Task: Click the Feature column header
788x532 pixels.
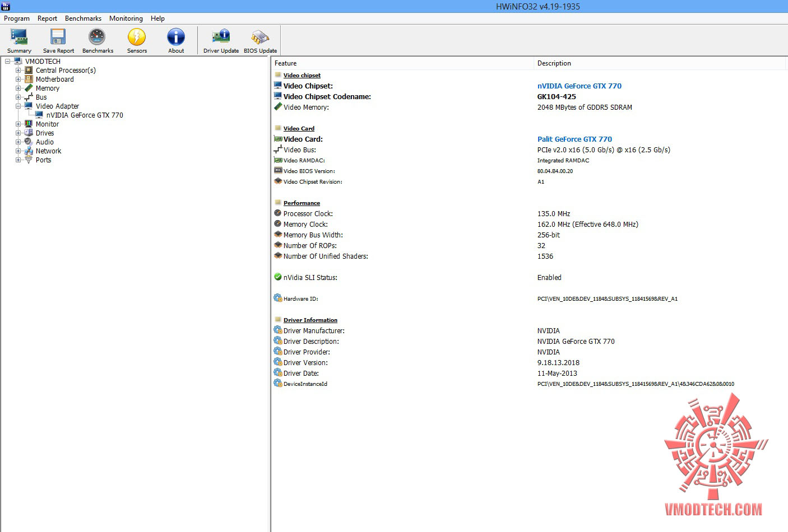Action: [x=402, y=63]
